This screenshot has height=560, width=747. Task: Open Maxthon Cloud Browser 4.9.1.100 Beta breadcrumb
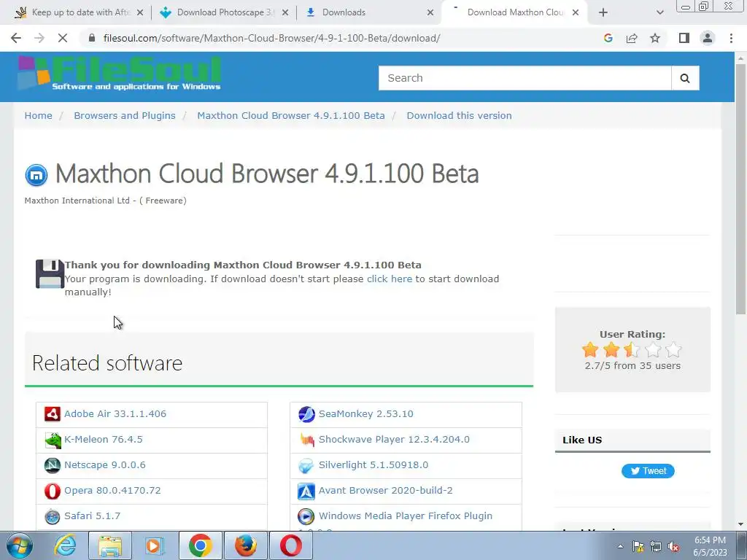point(291,116)
